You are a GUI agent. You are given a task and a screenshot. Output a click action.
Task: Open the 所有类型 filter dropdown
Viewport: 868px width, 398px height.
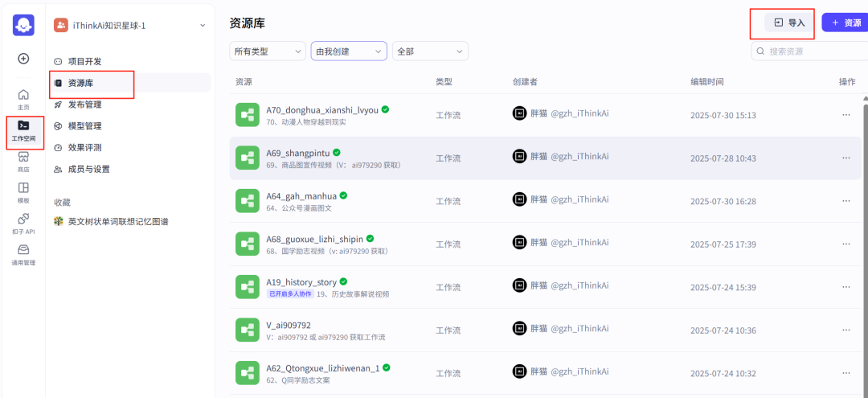pyautogui.click(x=268, y=51)
